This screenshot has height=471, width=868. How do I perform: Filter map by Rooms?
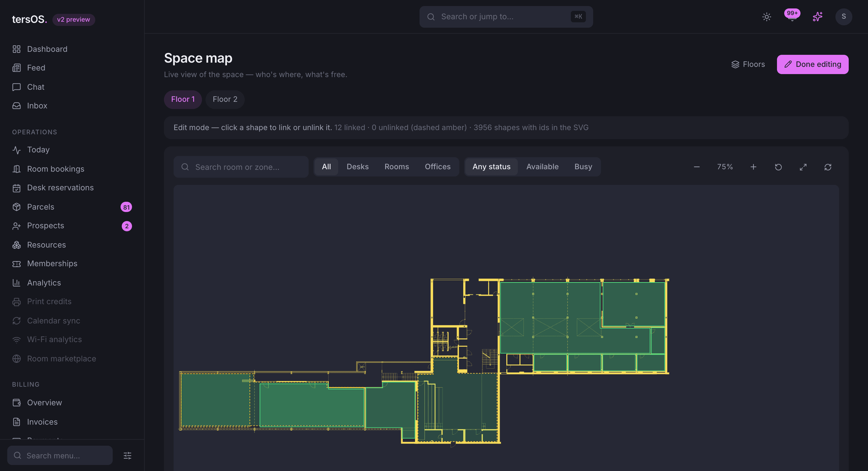click(397, 167)
